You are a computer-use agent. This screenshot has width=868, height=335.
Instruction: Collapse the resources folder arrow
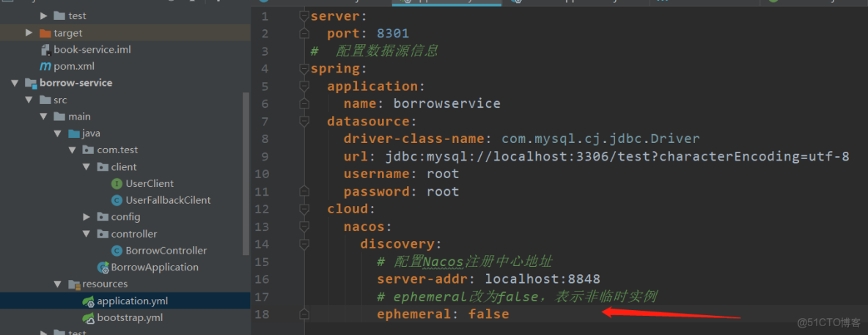58,284
